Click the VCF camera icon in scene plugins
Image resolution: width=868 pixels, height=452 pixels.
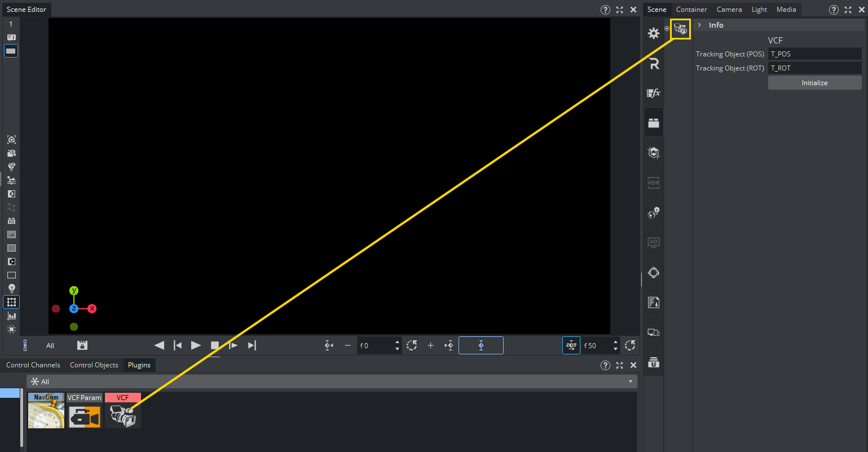(681, 29)
